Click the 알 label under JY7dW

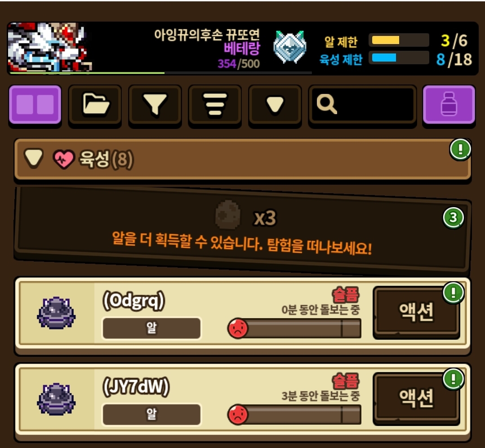click(x=151, y=414)
